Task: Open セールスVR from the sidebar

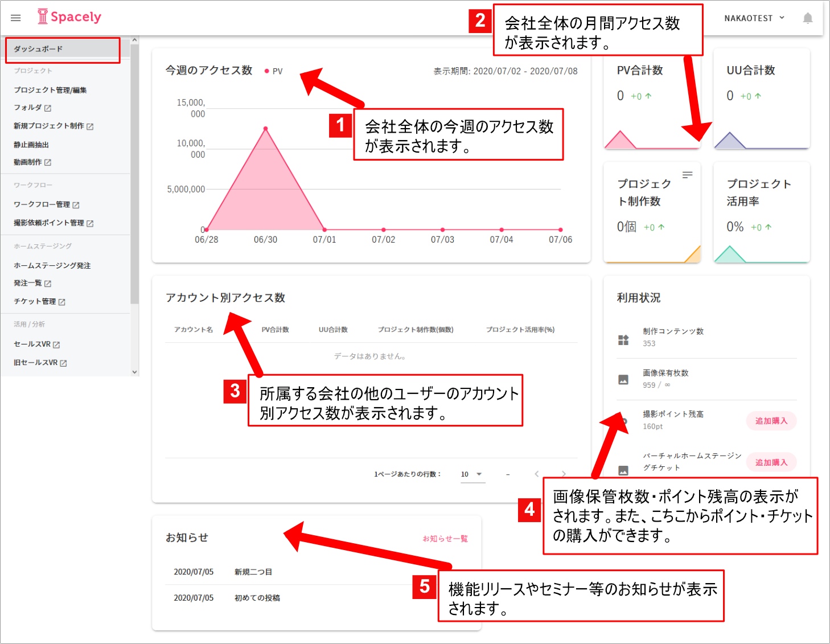Action: pos(32,344)
